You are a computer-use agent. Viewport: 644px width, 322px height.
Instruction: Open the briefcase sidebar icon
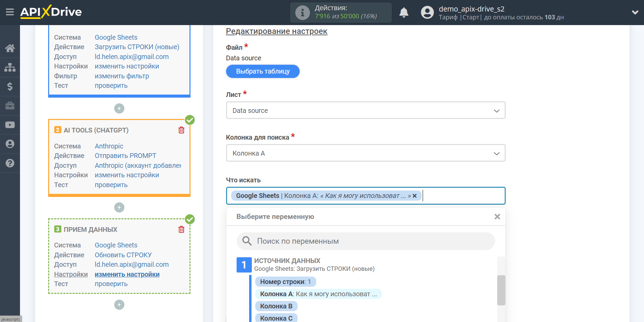coord(10,105)
